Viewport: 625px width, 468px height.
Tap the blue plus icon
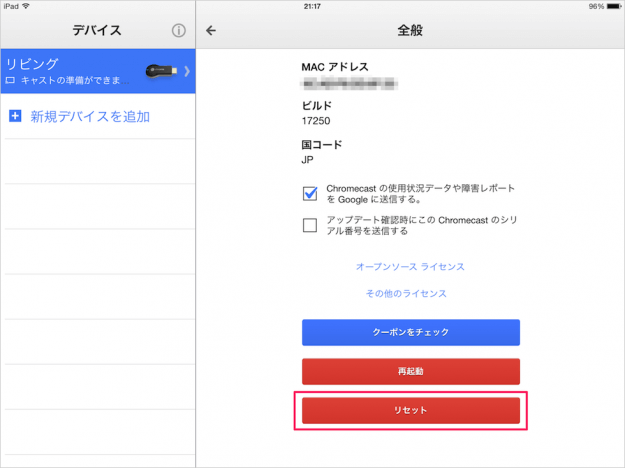point(15,117)
